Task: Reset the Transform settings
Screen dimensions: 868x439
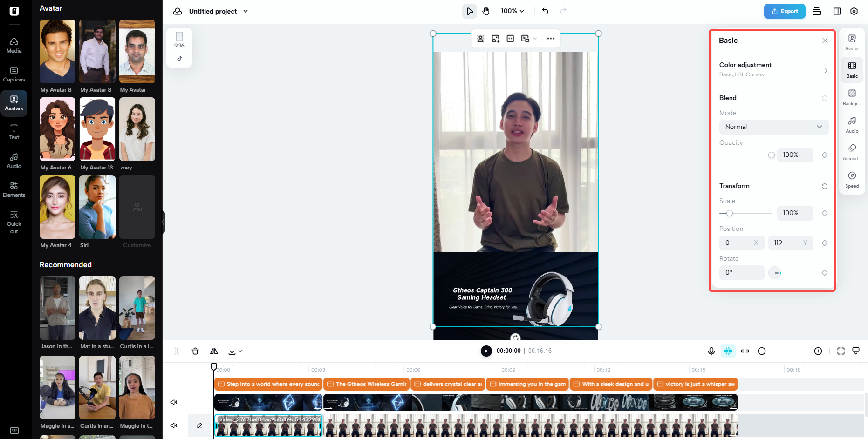Action: [825, 186]
